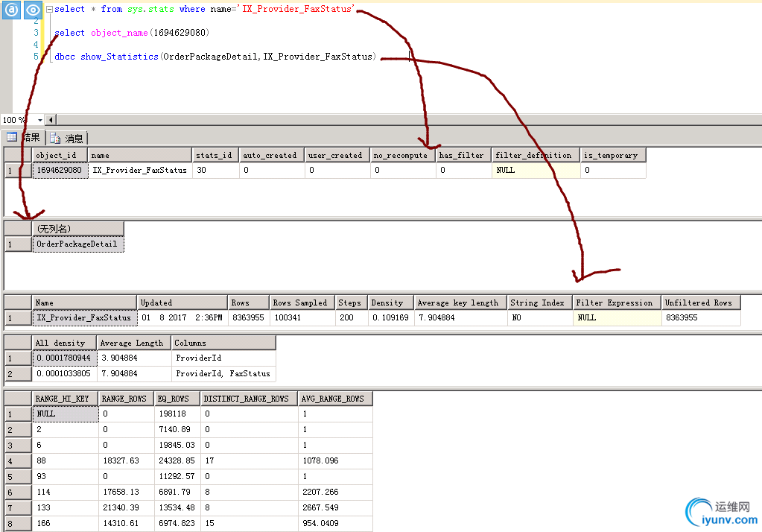The height and width of the screenshot is (532, 762).
Task: Click the Updated column header
Action: click(182, 303)
